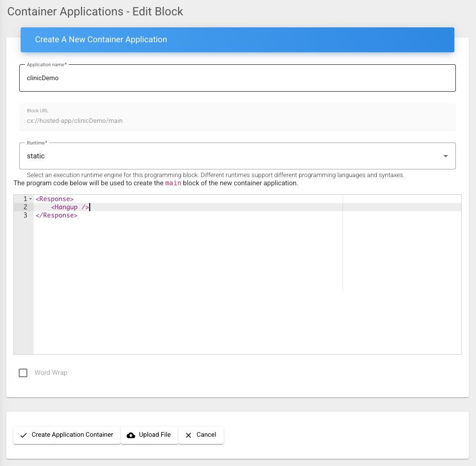Click the Upload File button
The width and height of the screenshot is (476, 466).
149,435
